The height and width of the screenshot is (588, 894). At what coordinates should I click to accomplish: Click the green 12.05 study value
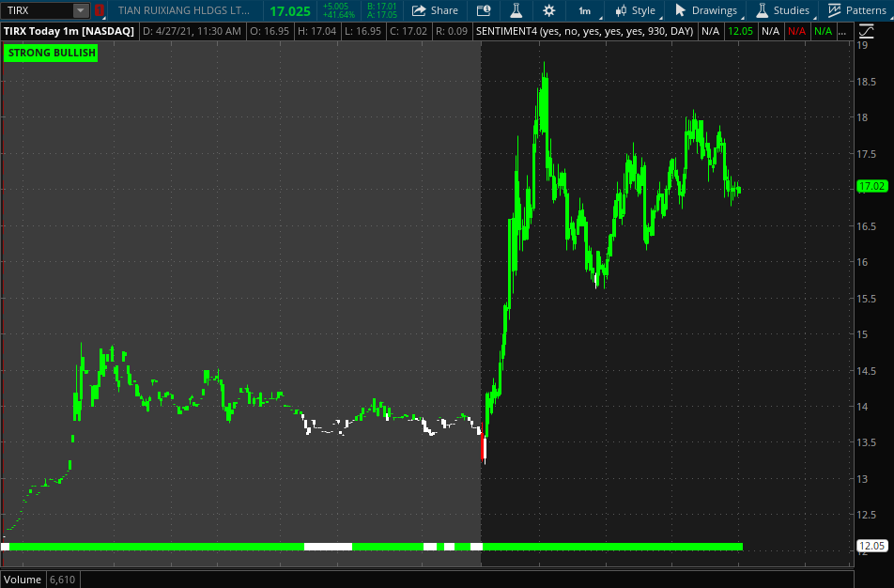coord(740,31)
